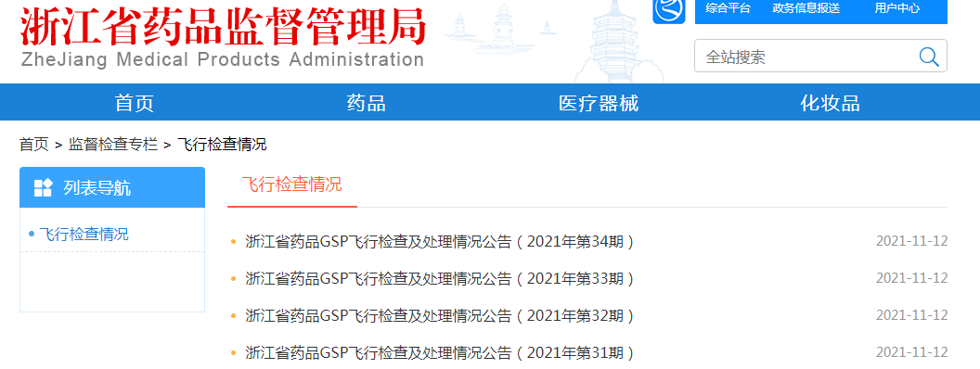Open 综合平台 in the top bar
This screenshot has height=369, width=980.
tap(728, 8)
